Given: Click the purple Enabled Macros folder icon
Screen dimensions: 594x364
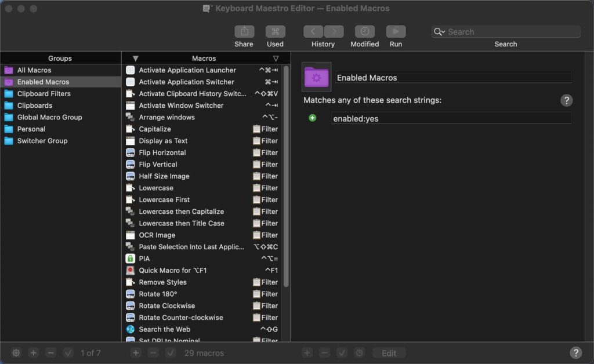Looking at the screenshot, I should coord(316,77).
